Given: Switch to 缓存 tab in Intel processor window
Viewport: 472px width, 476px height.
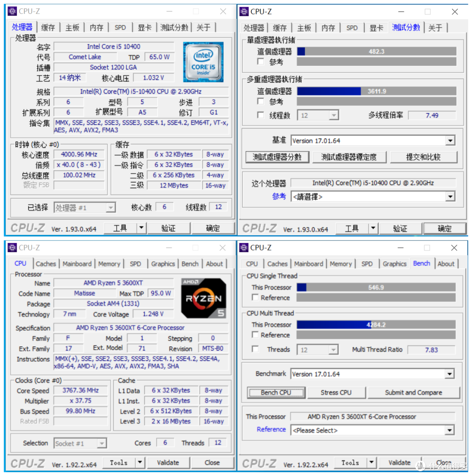Looking at the screenshot, I should coord(48,28).
